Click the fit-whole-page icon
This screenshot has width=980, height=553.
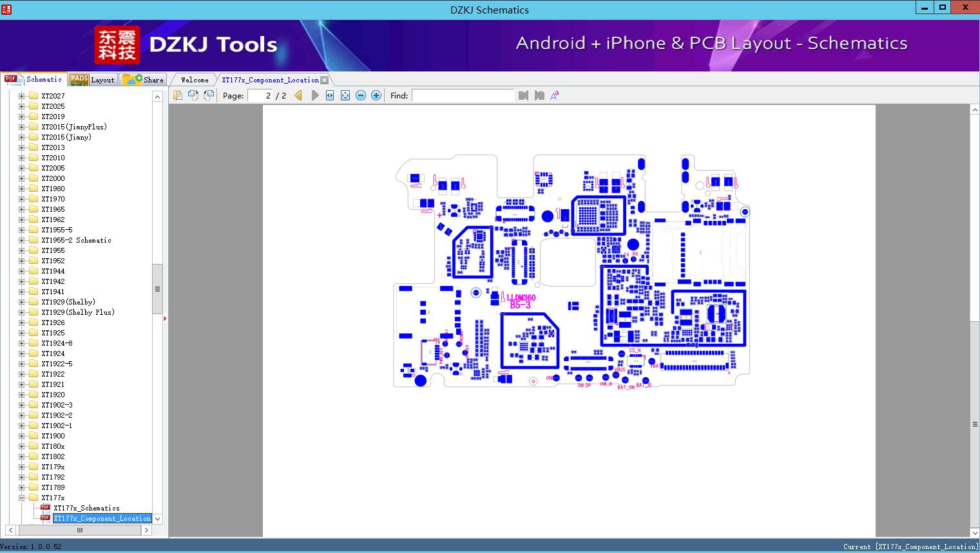tap(345, 95)
